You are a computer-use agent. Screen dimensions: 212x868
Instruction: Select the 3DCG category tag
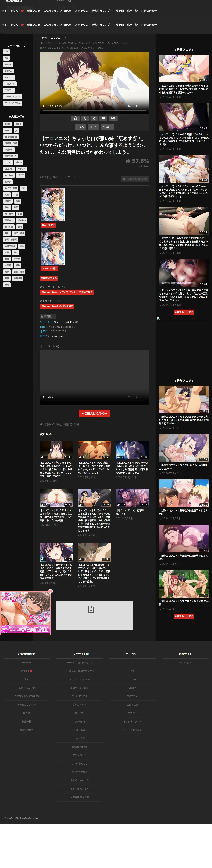coord(8,64)
